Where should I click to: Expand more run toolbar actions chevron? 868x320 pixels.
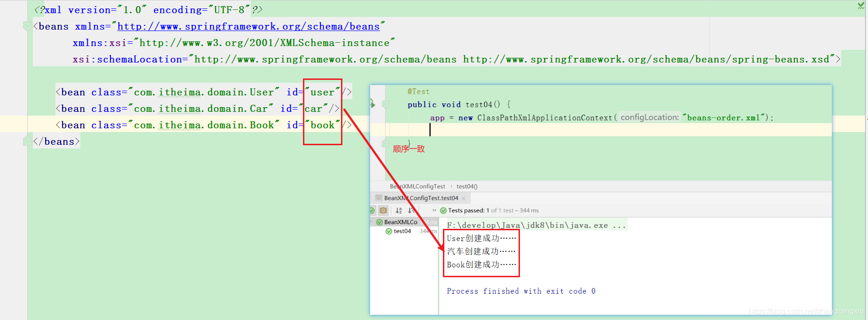(434, 211)
